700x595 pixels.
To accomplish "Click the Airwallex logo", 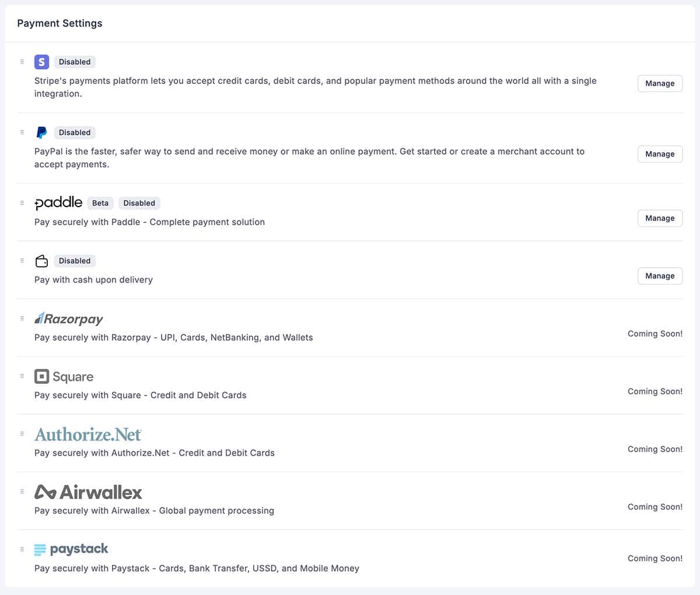I will 88,492.
